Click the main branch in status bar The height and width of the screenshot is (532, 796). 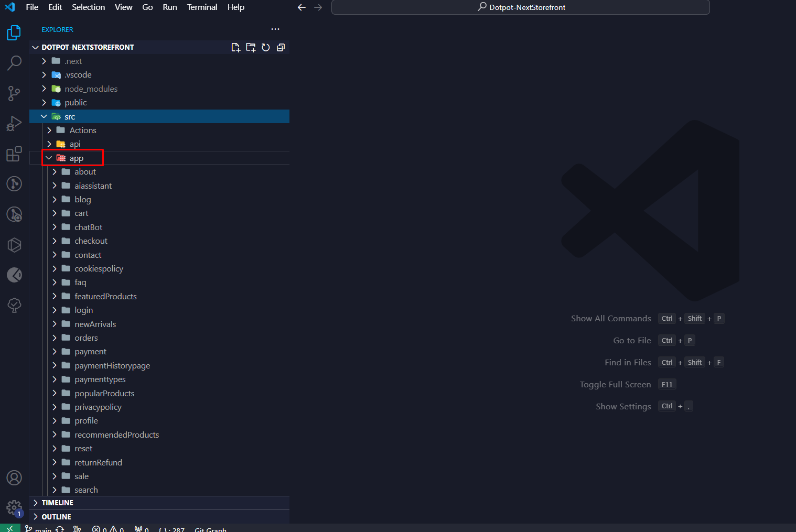pos(38,529)
